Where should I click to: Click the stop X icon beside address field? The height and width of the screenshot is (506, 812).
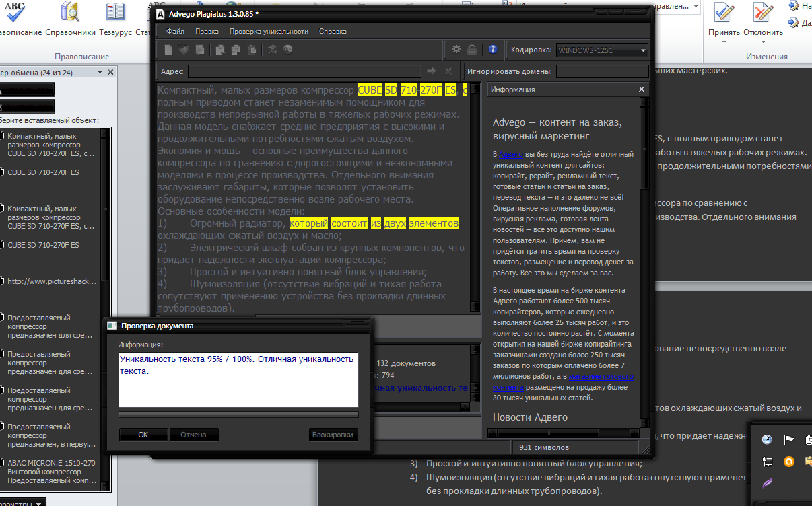449,71
